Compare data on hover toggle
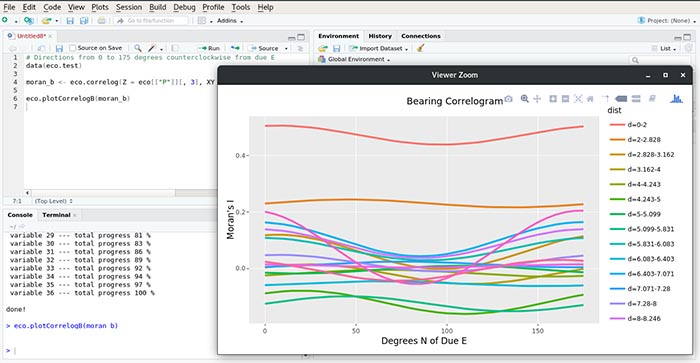The image size is (700, 363). pos(636,99)
